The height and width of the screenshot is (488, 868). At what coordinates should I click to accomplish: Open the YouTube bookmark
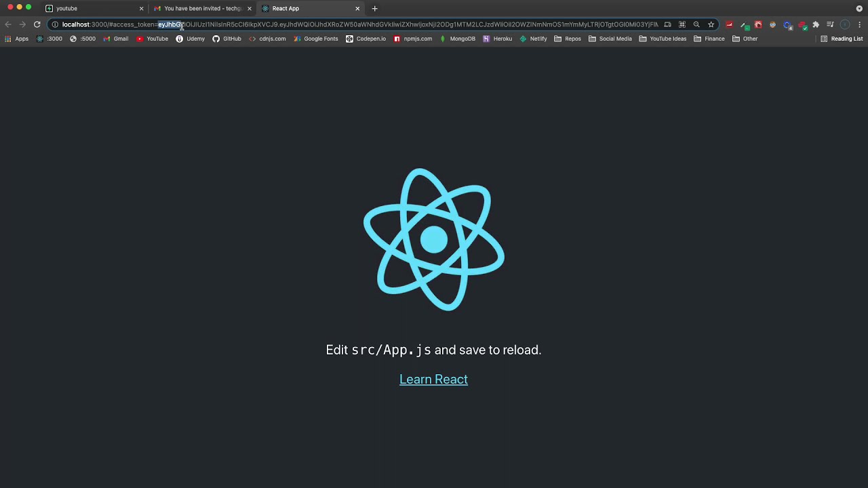(x=152, y=39)
